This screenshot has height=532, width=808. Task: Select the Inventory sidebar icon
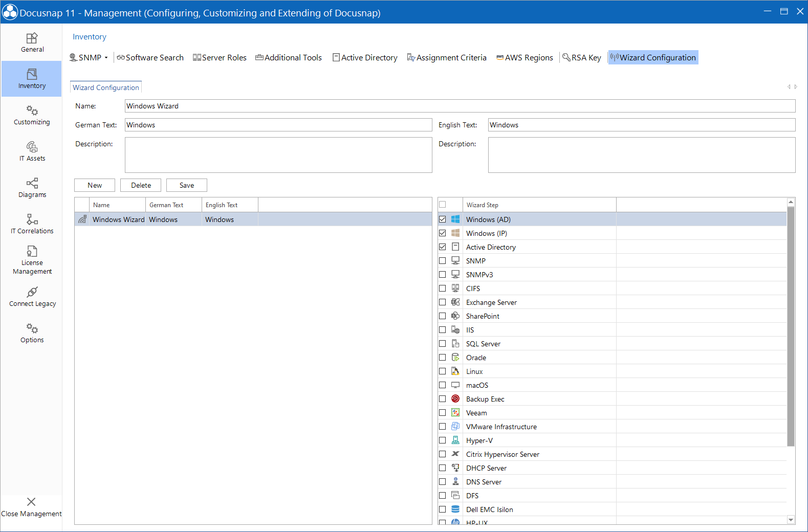[32, 74]
